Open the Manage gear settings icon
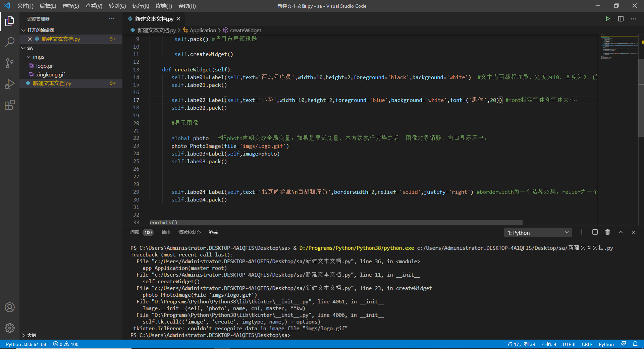This screenshot has height=349, width=644. point(10,328)
